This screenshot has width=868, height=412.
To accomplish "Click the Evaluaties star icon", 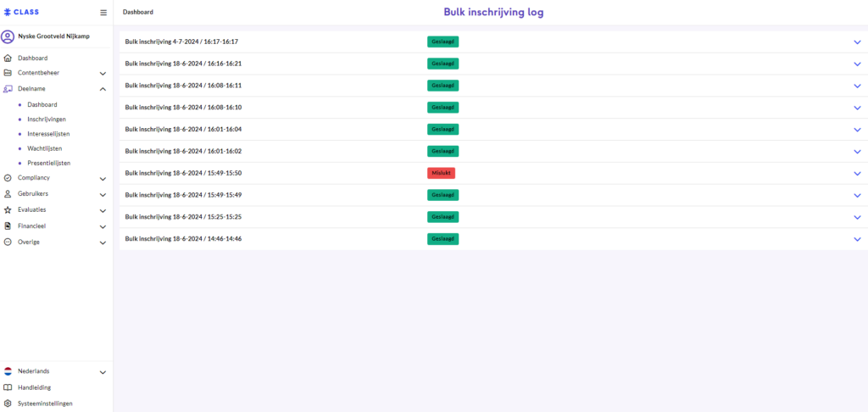I will 8,210.
